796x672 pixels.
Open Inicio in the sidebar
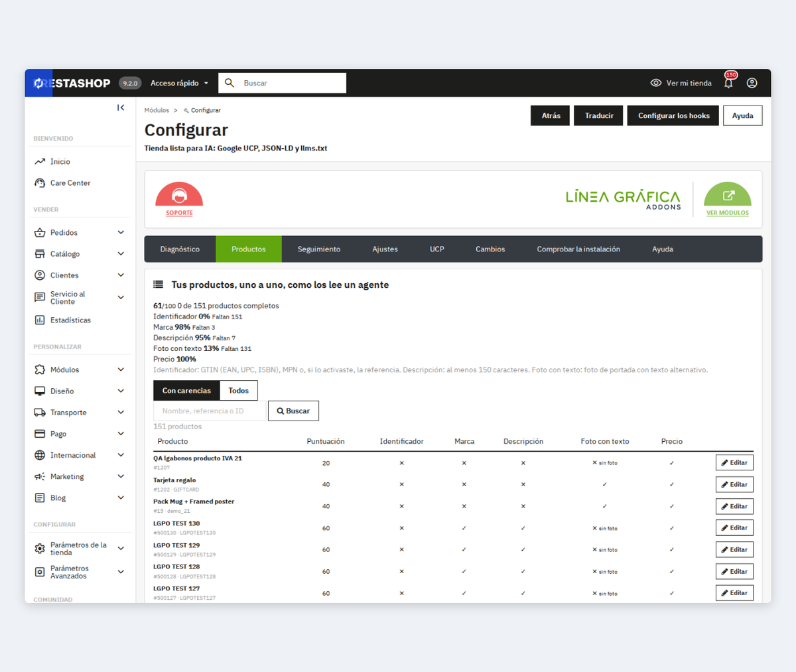click(x=60, y=161)
